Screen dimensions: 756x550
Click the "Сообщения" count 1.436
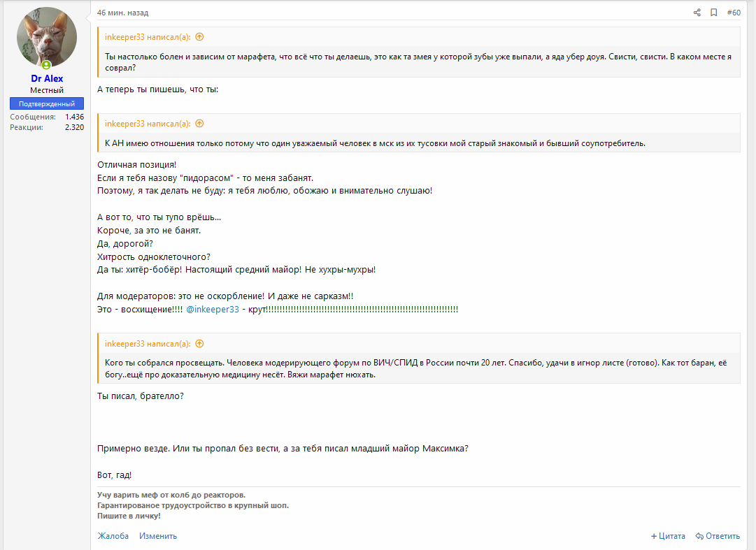[74, 117]
